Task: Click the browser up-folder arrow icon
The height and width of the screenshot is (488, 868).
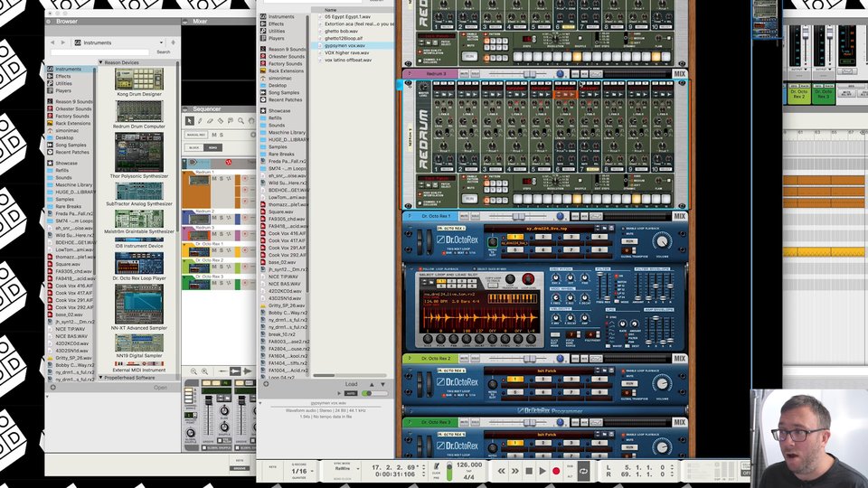Action: pyautogui.click(x=174, y=42)
